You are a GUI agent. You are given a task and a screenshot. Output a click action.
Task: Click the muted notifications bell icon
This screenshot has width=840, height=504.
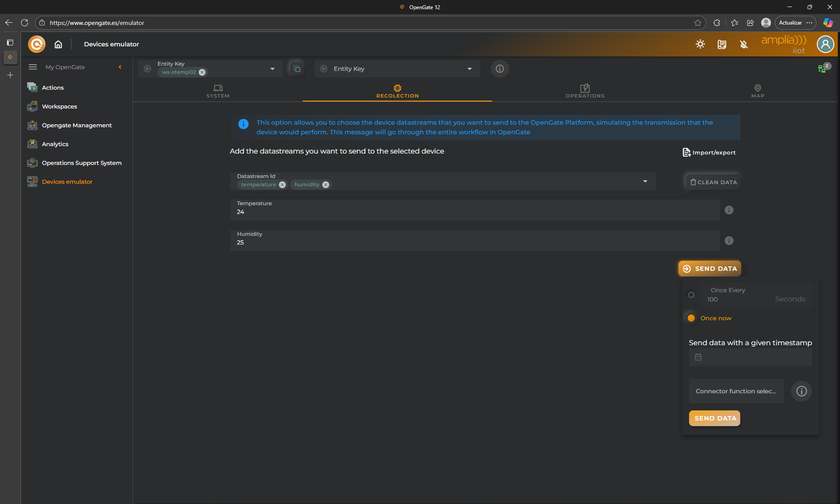point(744,44)
